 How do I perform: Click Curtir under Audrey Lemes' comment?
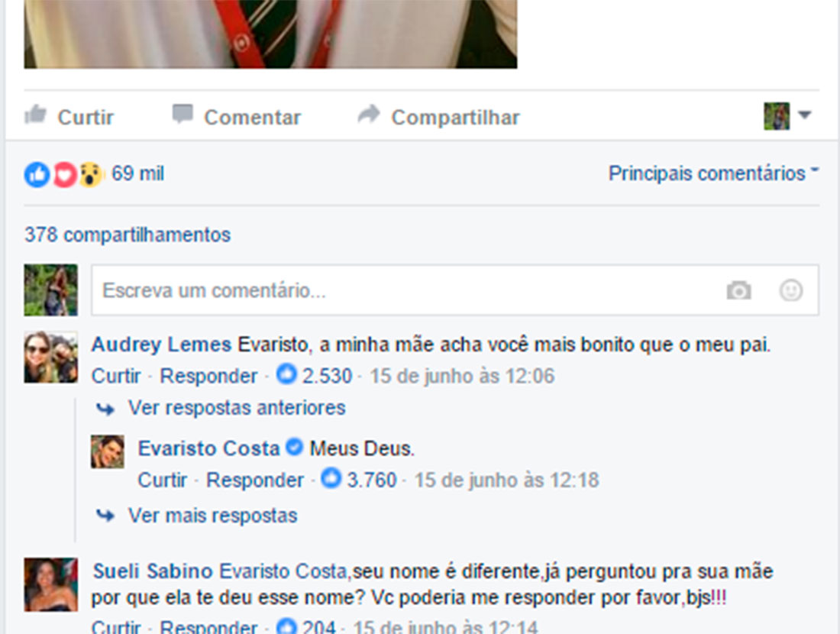pyautogui.click(x=116, y=377)
